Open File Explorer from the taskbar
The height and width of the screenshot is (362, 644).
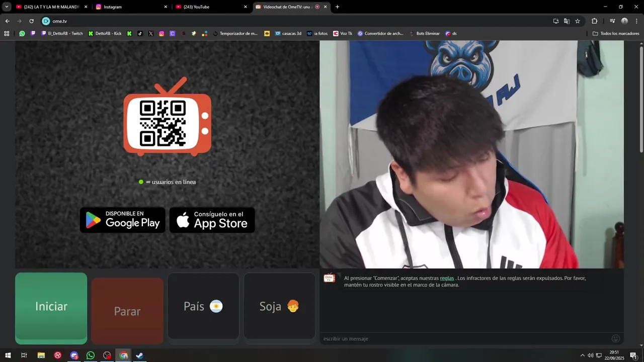[x=41, y=355]
